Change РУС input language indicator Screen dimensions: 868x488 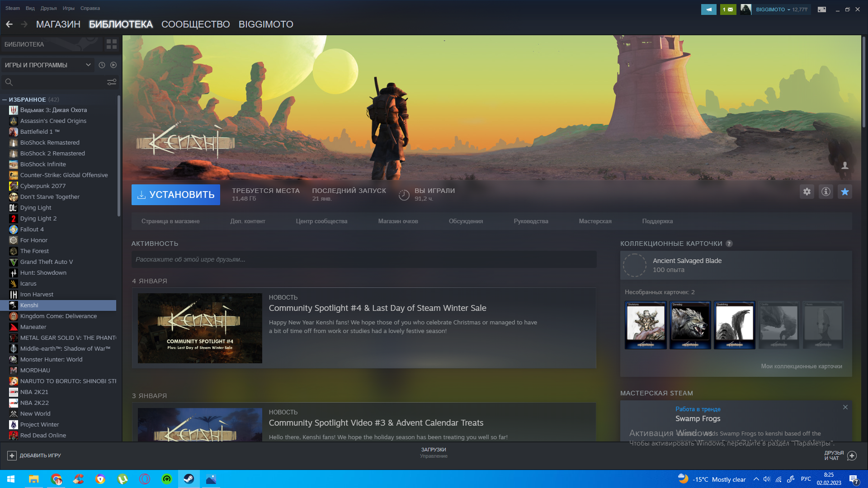pyautogui.click(x=806, y=479)
